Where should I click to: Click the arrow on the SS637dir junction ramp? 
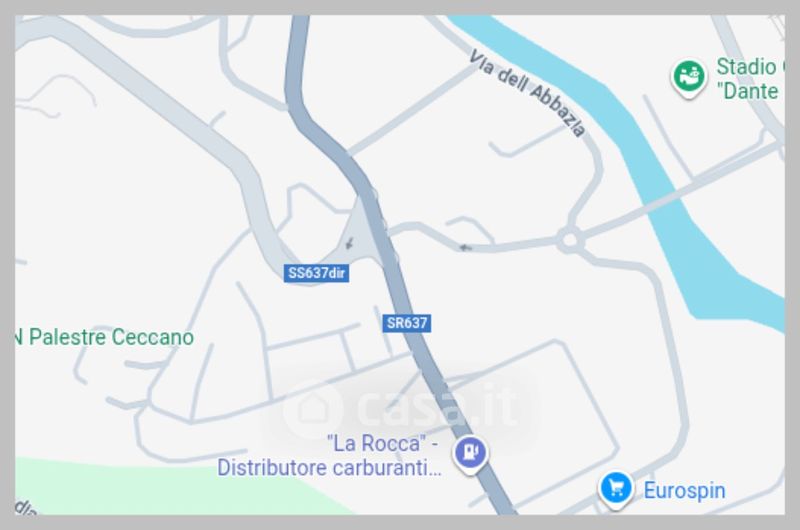349,243
